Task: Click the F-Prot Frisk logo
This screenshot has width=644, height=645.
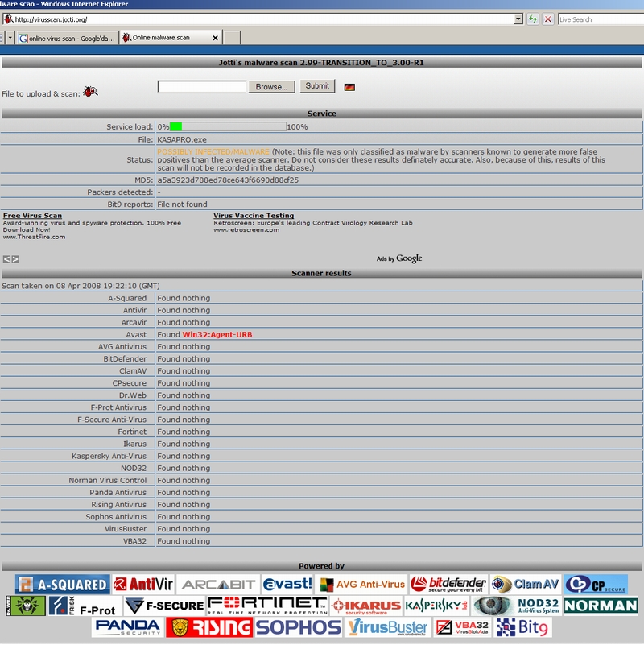Action: [85, 606]
